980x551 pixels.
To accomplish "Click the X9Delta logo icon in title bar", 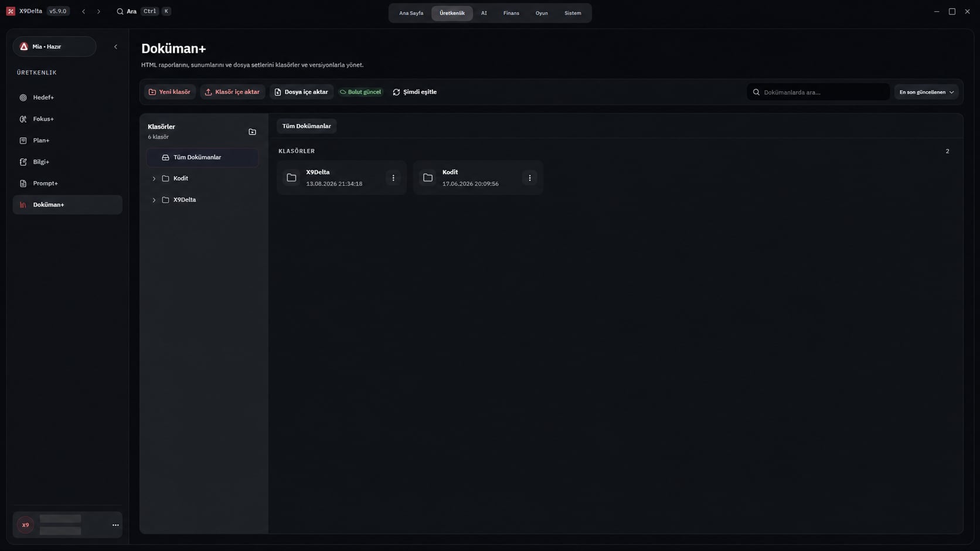I will point(11,11).
